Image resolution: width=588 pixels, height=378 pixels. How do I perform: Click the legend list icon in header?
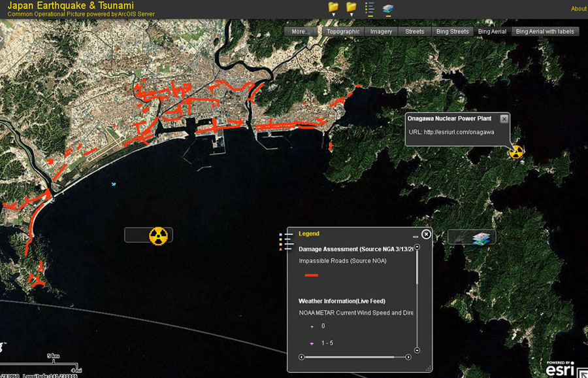click(370, 9)
